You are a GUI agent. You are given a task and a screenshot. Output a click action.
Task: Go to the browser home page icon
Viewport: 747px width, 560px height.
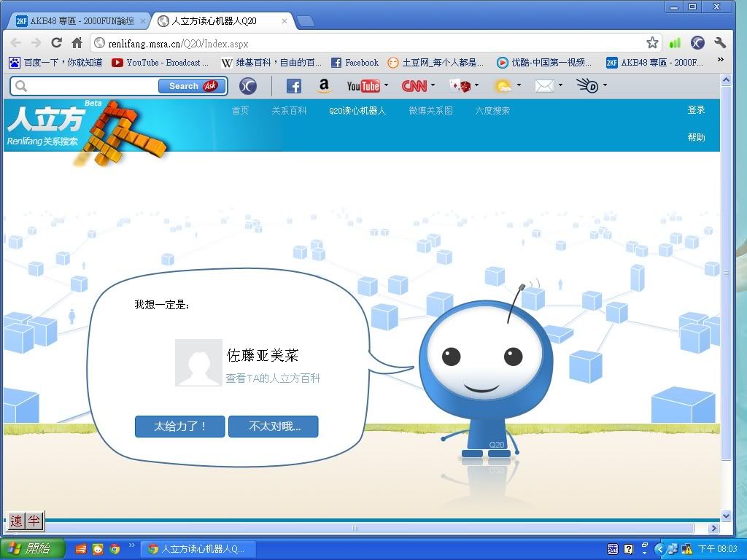pos(77,43)
